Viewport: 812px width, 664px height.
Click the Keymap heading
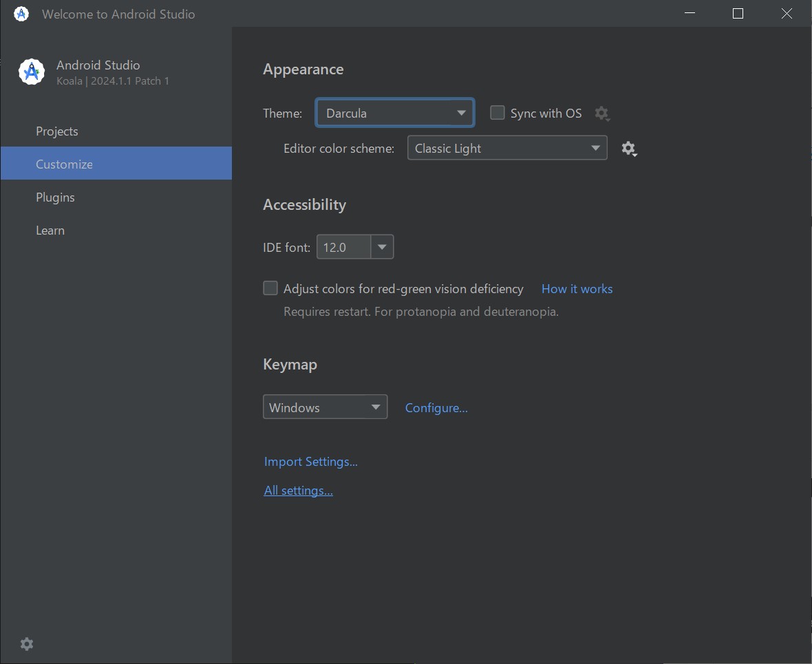point(290,365)
